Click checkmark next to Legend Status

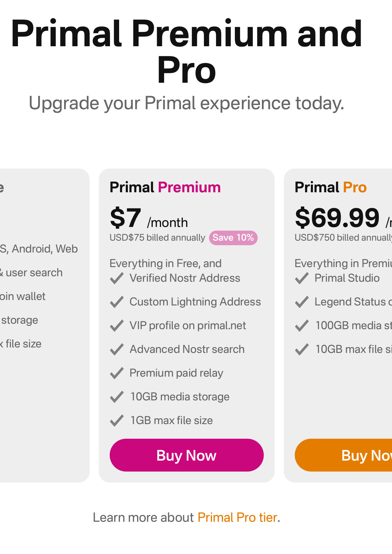coord(302,302)
